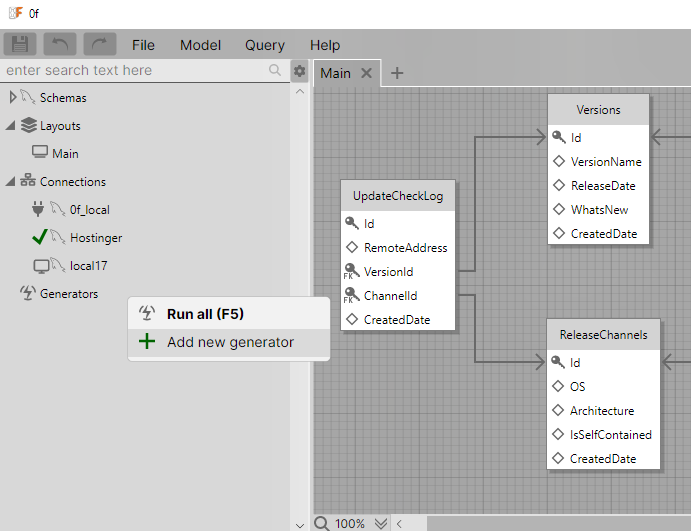Open the File menu
The width and height of the screenshot is (691, 531).
143,45
